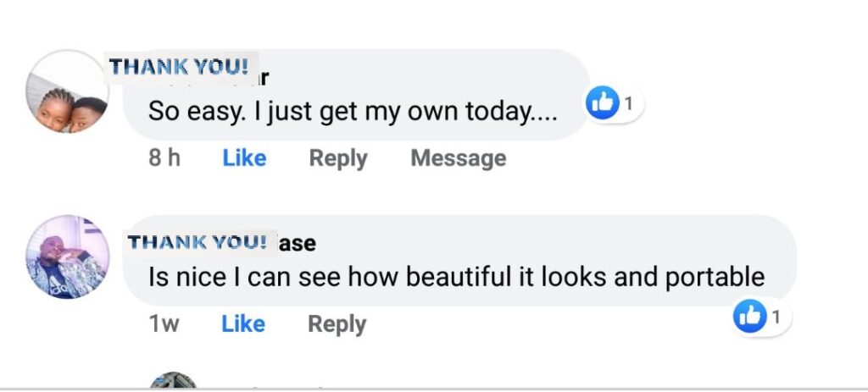Open reaction count beside "Is nice" comment
This screenshot has height=392, width=868.
tap(775, 317)
